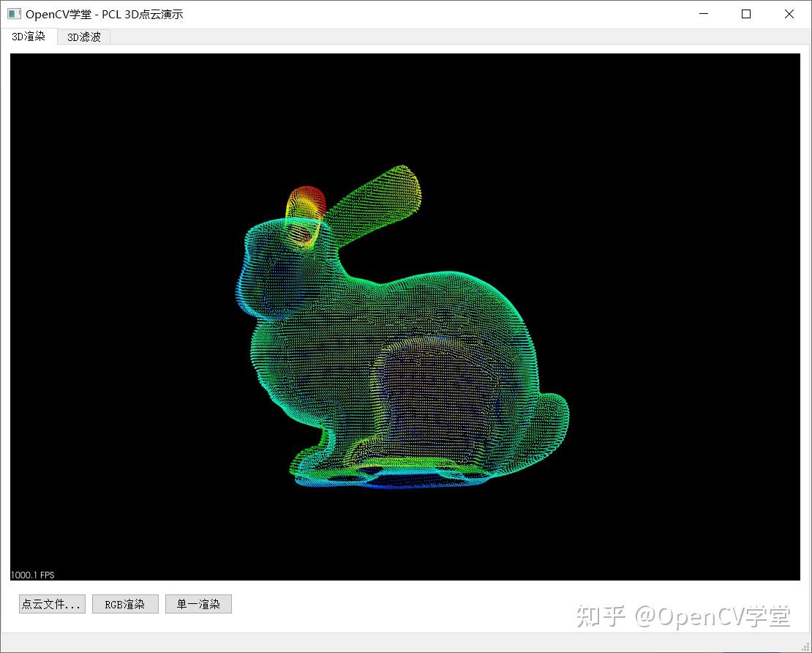Screen dimensions: 812x653
Task: Apply RGB渲染 coloring to the point cloud
Action: (x=125, y=603)
